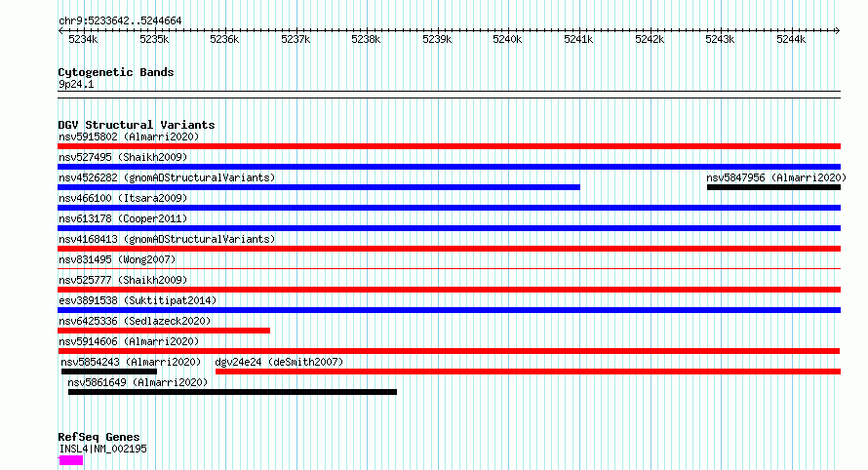This screenshot has width=868, height=470.
Task: Select the blue esv3891538 variant bar
Action: click(449, 310)
